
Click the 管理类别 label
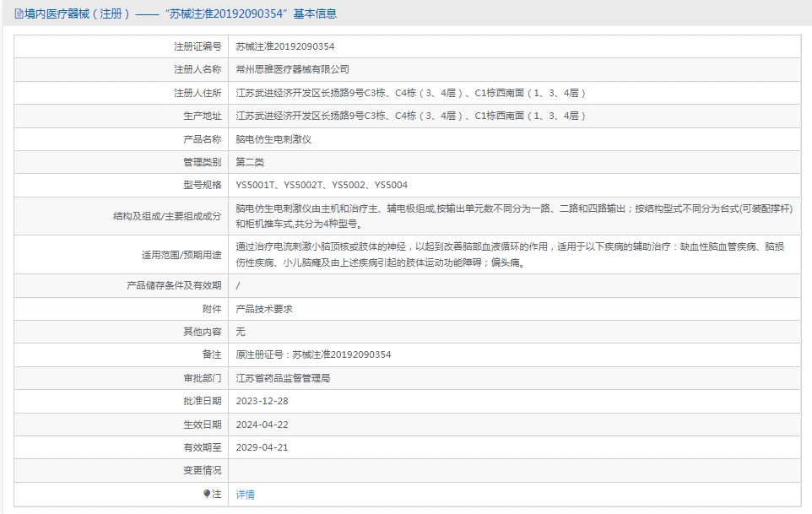pyautogui.click(x=202, y=162)
